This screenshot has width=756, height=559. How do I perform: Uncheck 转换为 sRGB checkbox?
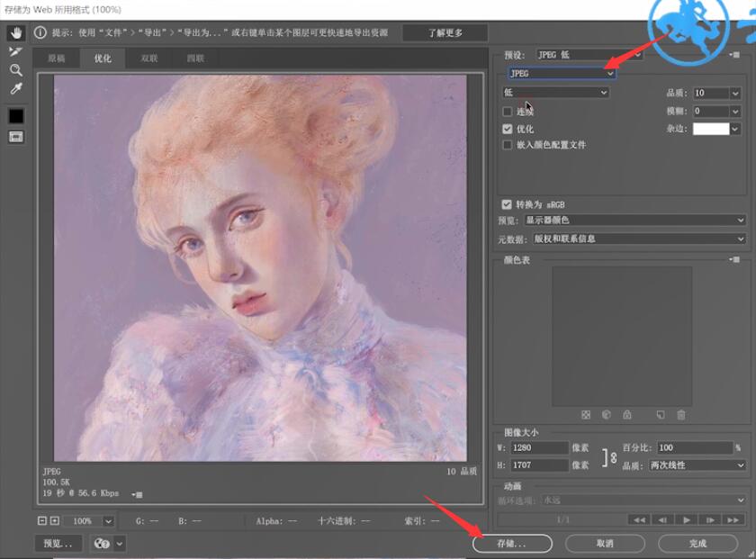(x=506, y=204)
